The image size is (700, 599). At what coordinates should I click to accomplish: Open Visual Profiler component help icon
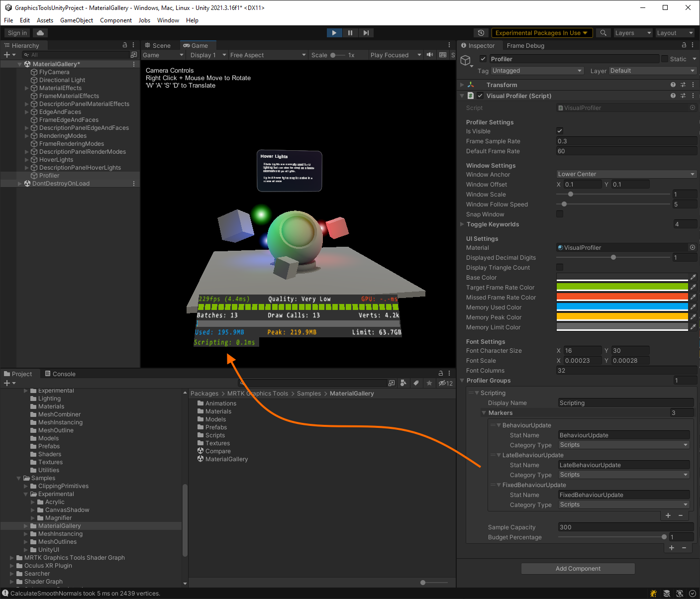click(x=673, y=96)
